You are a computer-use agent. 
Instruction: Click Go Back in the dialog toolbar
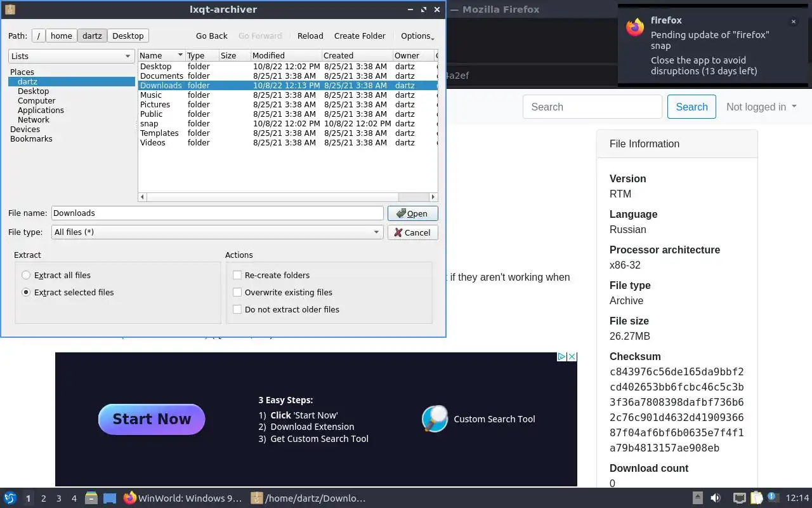coord(211,36)
